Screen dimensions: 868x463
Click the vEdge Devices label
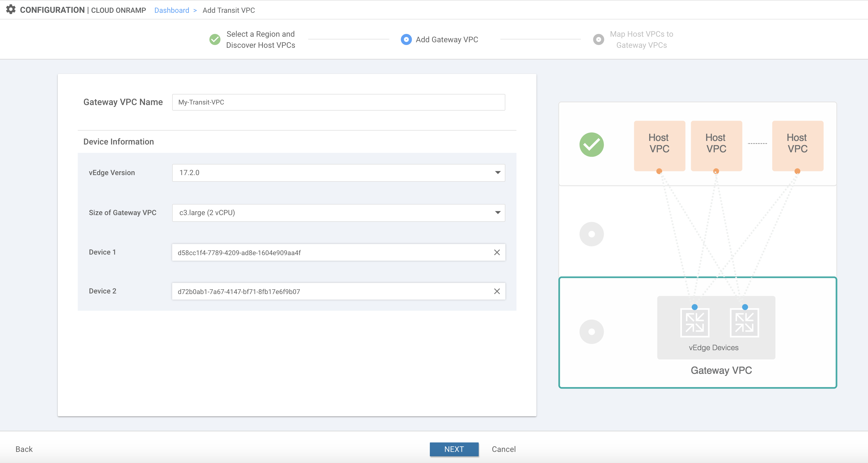pyautogui.click(x=713, y=348)
